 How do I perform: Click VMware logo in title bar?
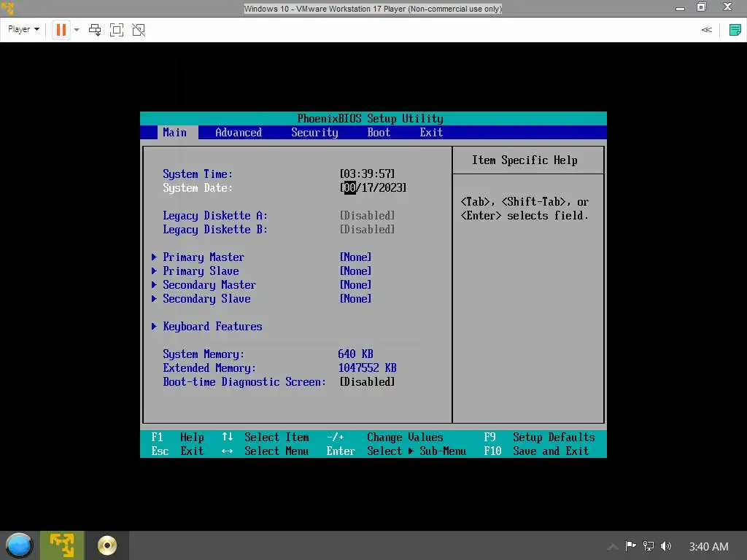coord(7,9)
